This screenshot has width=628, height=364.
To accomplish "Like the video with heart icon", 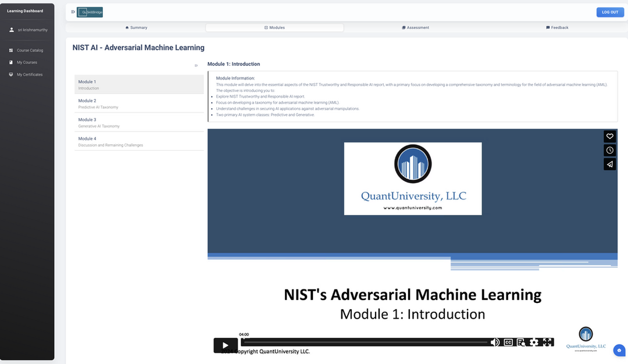I will [x=609, y=136].
